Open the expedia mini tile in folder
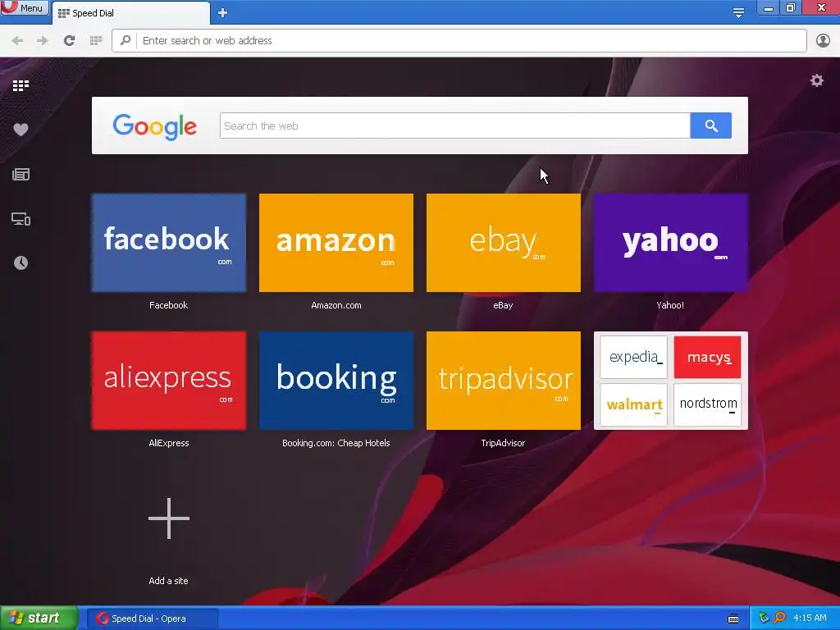840x630 pixels. [634, 358]
